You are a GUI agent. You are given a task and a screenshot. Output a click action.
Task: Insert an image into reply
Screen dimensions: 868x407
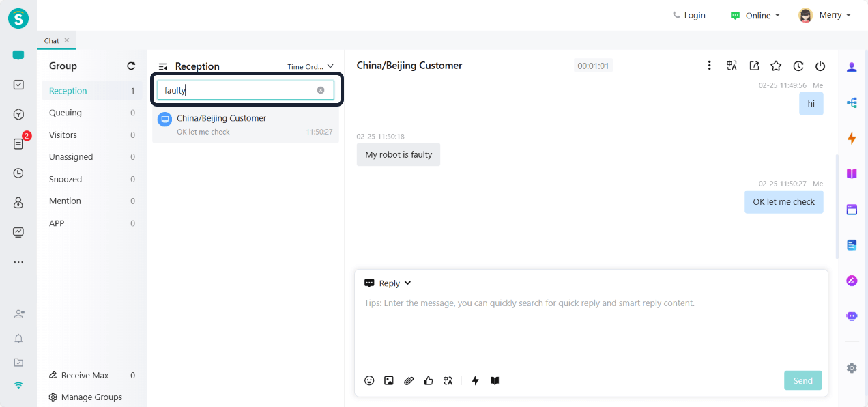coord(388,380)
